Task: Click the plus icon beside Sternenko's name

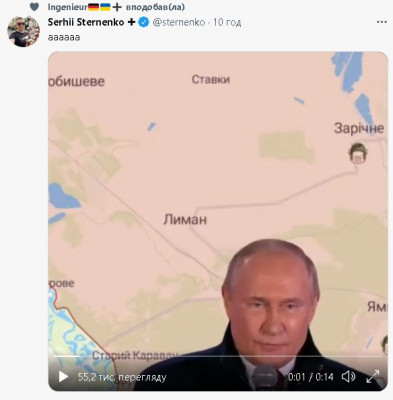Action: (x=132, y=22)
